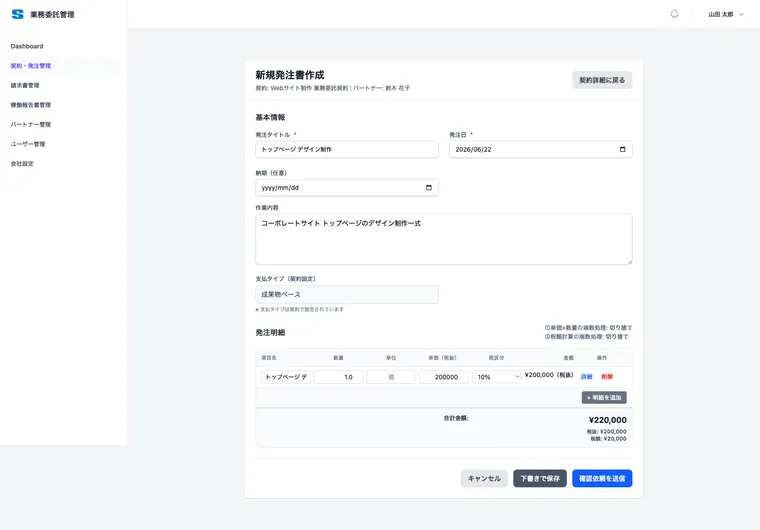The height and width of the screenshot is (530, 760).
Task: Open パートナー管理 sidebar item
Action: 31,125
